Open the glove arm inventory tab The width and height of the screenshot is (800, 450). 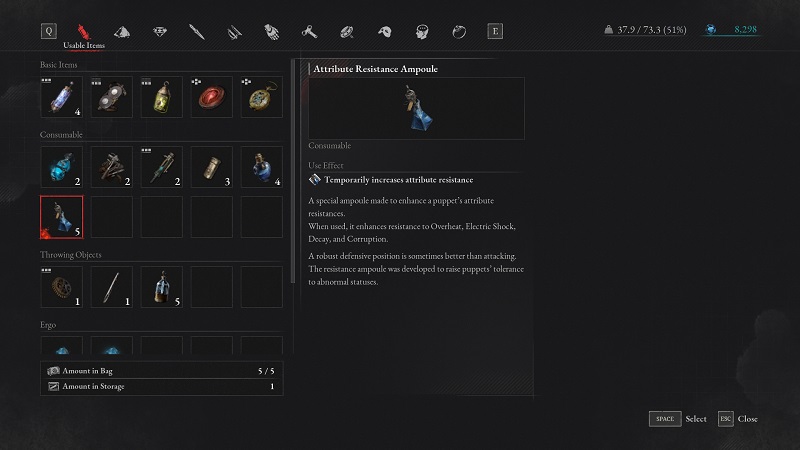tap(272, 32)
